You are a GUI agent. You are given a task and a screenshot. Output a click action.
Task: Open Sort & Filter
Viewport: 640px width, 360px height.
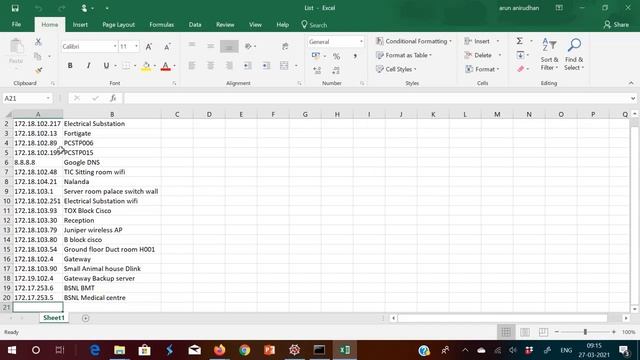point(549,54)
